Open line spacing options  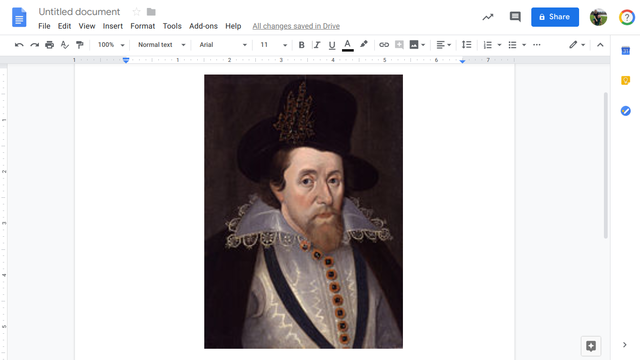pyautogui.click(x=466, y=45)
